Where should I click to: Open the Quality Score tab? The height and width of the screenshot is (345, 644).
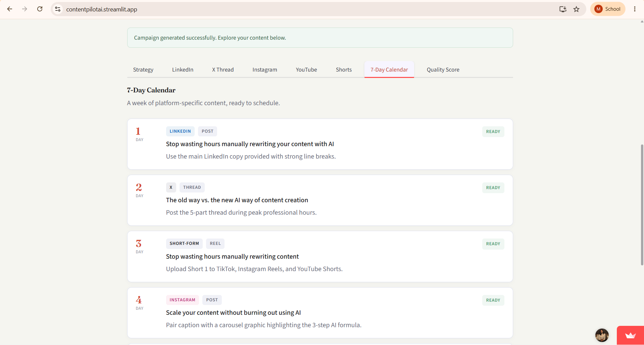443,70
